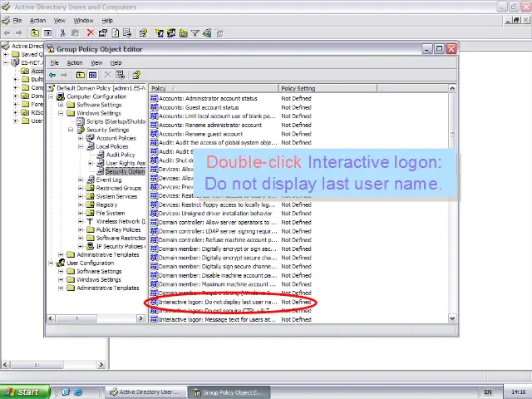Select Devices: Unsigned driver installation behavior policy
Viewport: 532px width, 399px height.
[x=215, y=214]
